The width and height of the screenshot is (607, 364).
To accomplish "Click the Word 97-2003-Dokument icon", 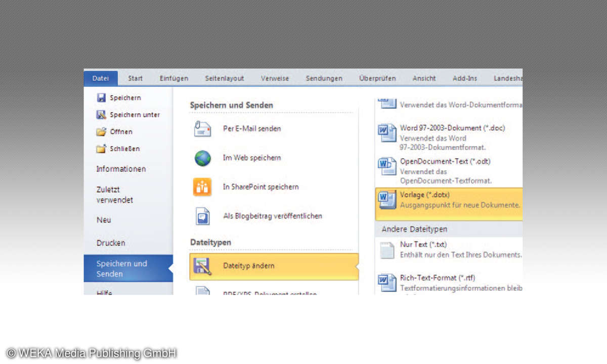I will tap(387, 132).
